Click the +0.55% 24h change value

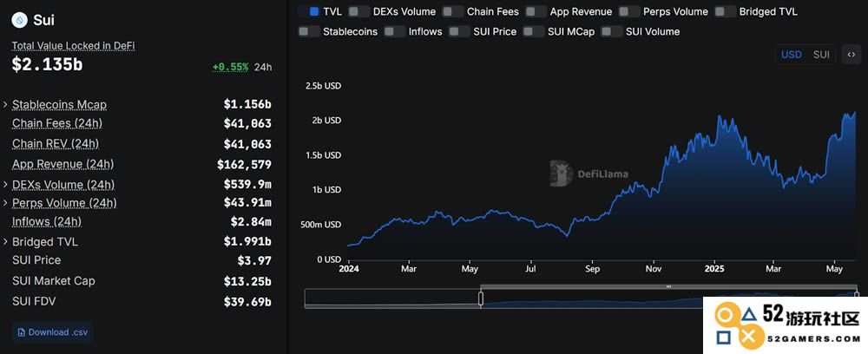pyautogui.click(x=230, y=67)
